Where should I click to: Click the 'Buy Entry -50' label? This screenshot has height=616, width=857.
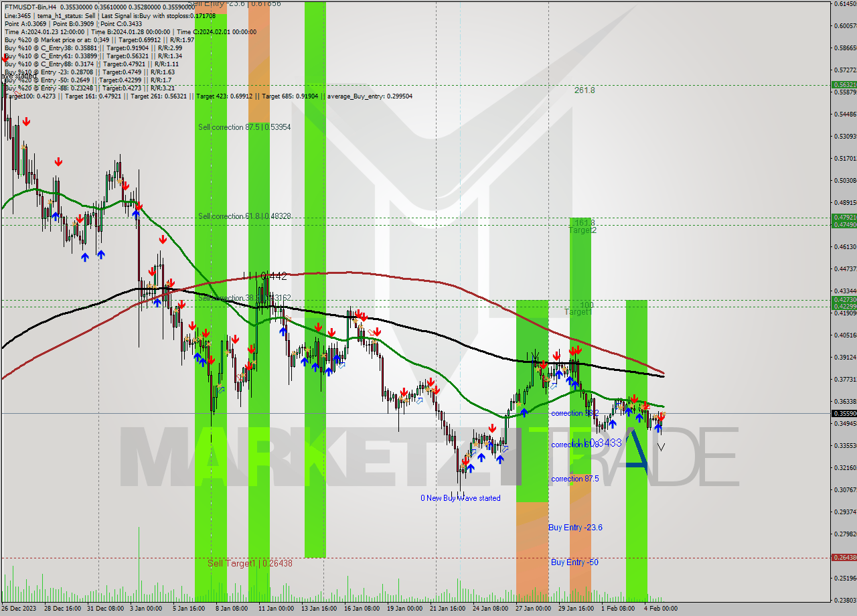pos(574,562)
